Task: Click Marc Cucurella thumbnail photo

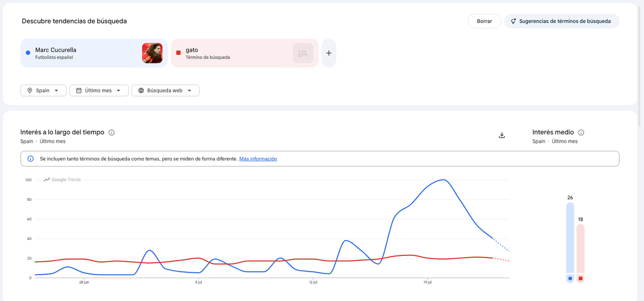Action: pyautogui.click(x=152, y=53)
